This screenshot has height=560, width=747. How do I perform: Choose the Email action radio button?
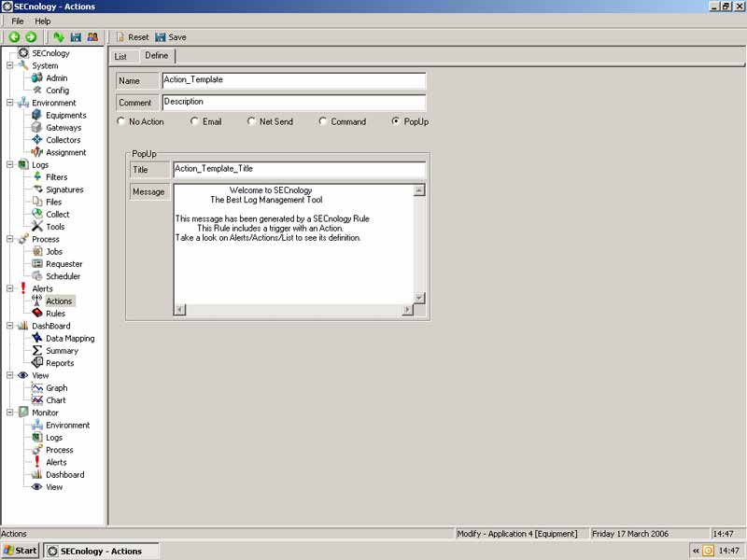coord(194,121)
